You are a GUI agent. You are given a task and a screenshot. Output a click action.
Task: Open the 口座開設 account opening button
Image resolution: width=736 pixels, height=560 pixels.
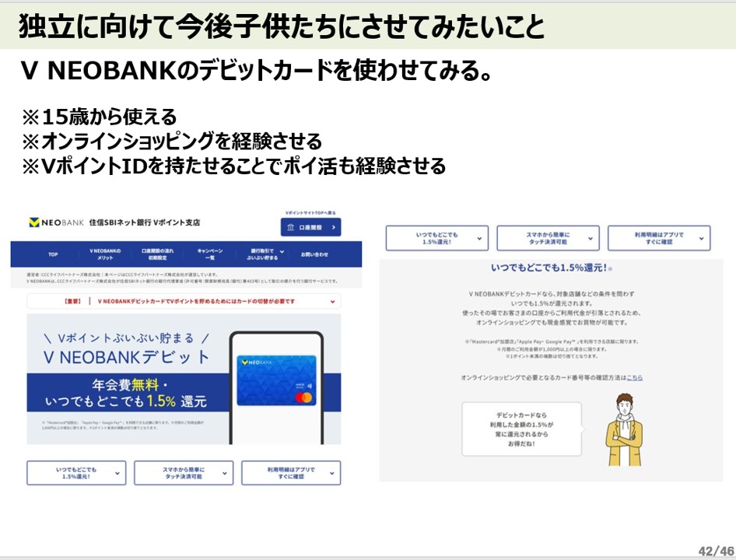coord(310,227)
